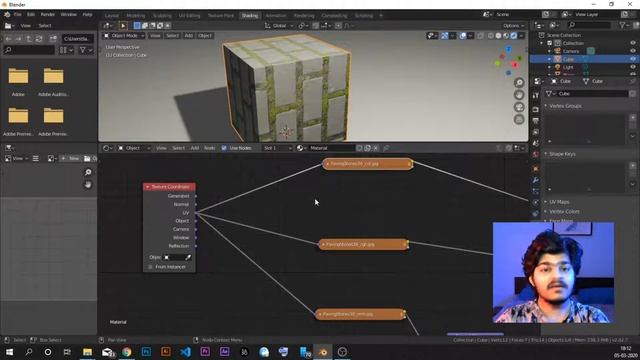Viewport: 640px width, 360px height.
Task: Click the viewport header View menu
Action: click(155, 36)
